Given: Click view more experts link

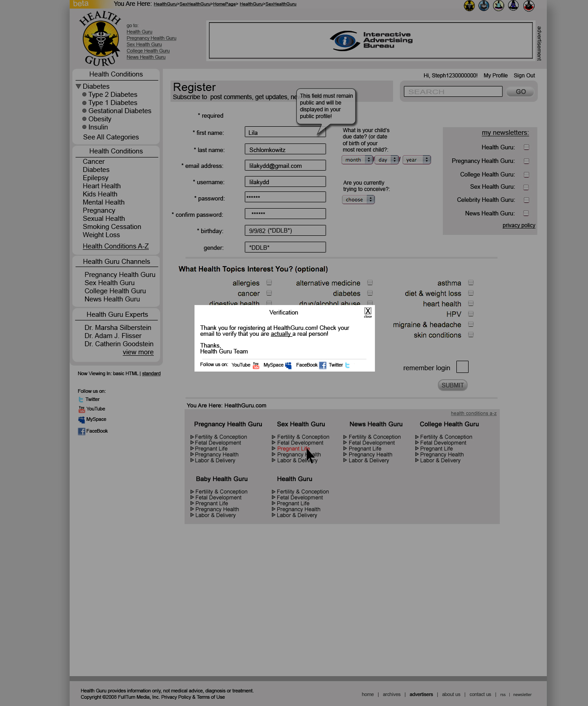Looking at the screenshot, I should [x=138, y=352].
